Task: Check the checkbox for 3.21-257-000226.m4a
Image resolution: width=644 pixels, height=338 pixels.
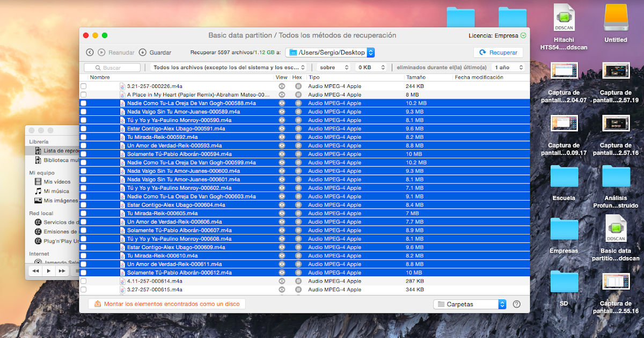Action: pyautogui.click(x=83, y=85)
